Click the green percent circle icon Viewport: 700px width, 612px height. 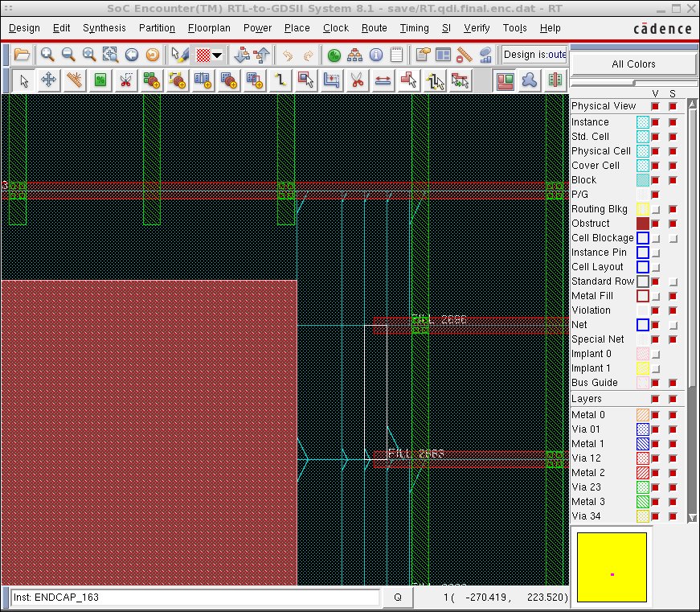pyautogui.click(x=334, y=55)
